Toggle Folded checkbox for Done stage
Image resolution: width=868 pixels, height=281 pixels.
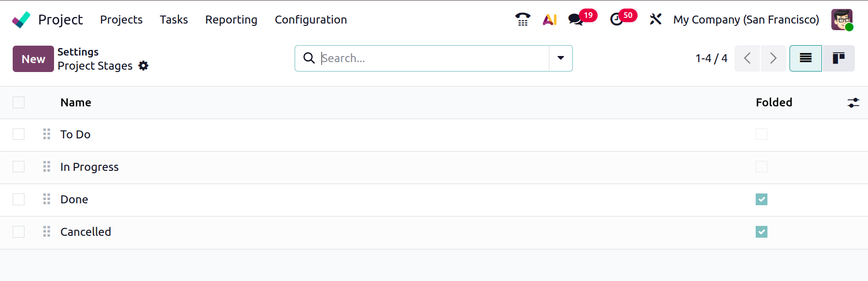[761, 200]
